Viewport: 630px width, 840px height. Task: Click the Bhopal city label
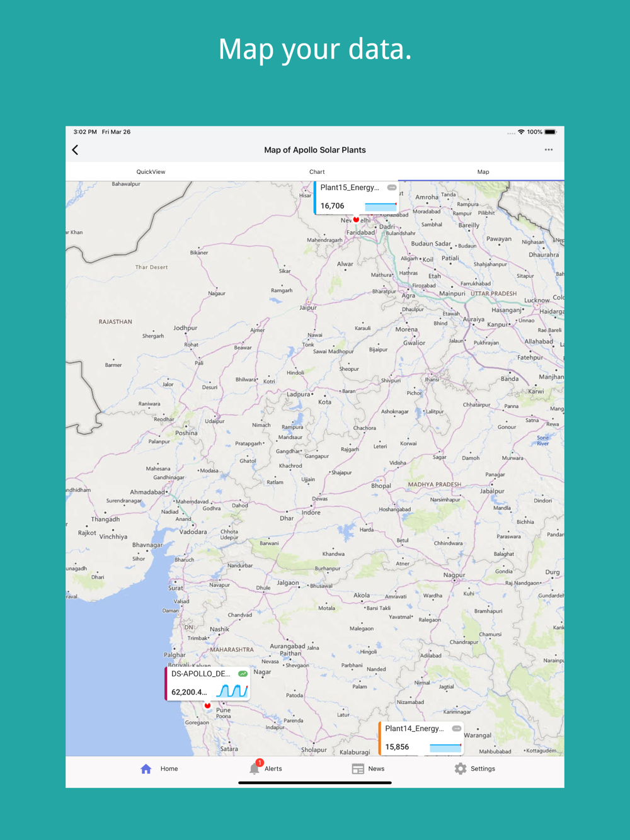click(x=381, y=485)
